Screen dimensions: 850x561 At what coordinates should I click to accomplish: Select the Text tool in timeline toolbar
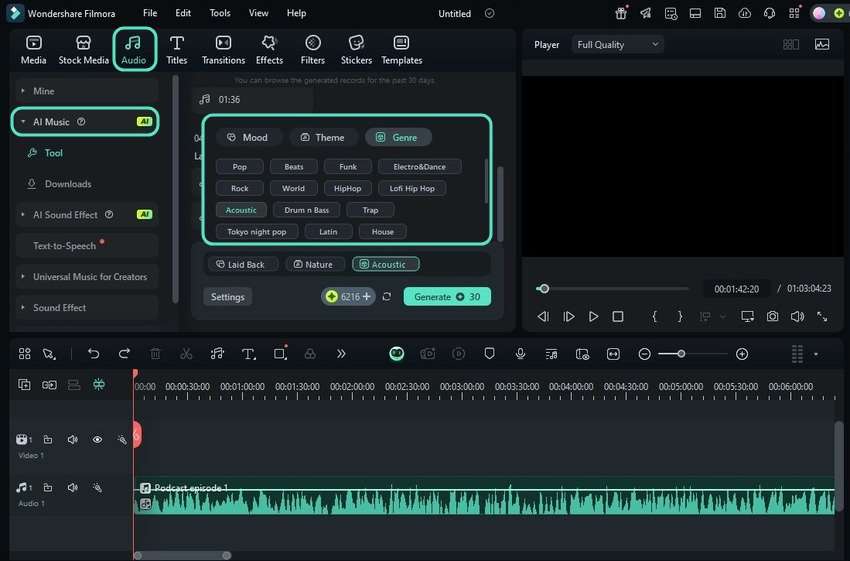pos(248,354)
